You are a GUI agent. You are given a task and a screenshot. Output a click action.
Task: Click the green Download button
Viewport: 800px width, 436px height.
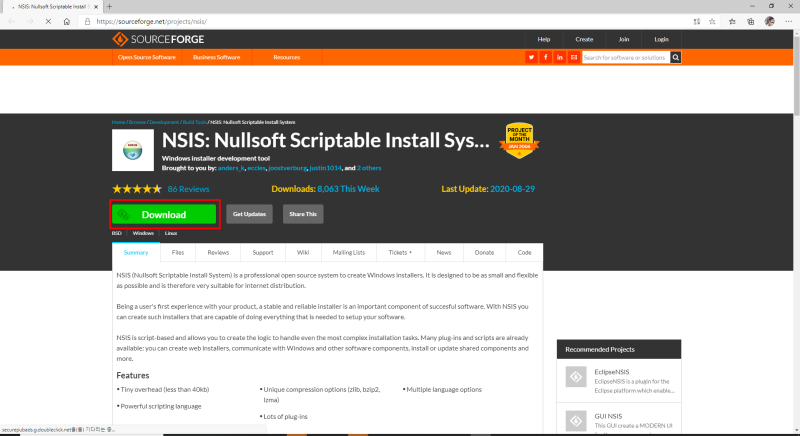pyautogui.click(x=164, y=214)
